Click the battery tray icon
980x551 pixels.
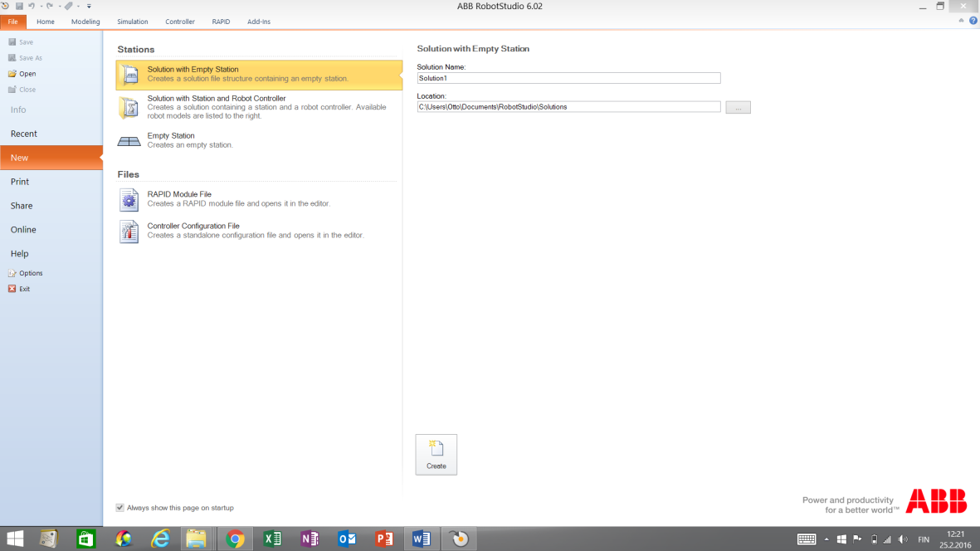tap(874, 539)
